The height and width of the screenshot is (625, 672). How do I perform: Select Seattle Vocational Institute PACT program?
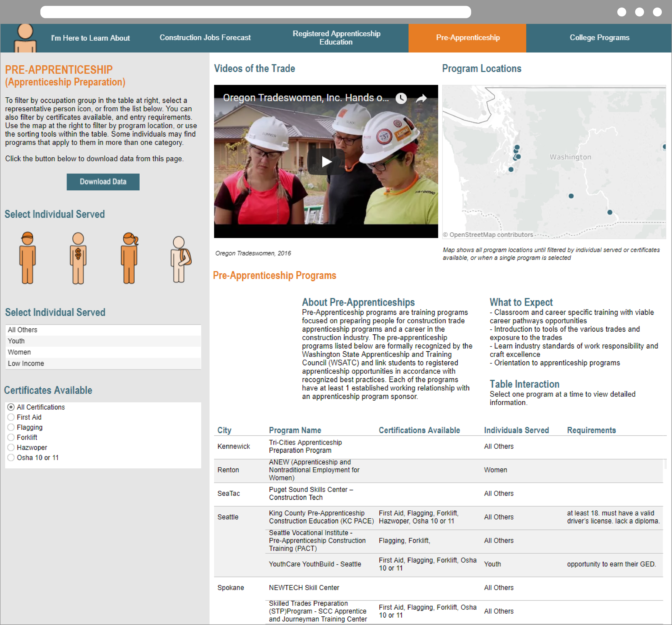[x=317, y=540]
